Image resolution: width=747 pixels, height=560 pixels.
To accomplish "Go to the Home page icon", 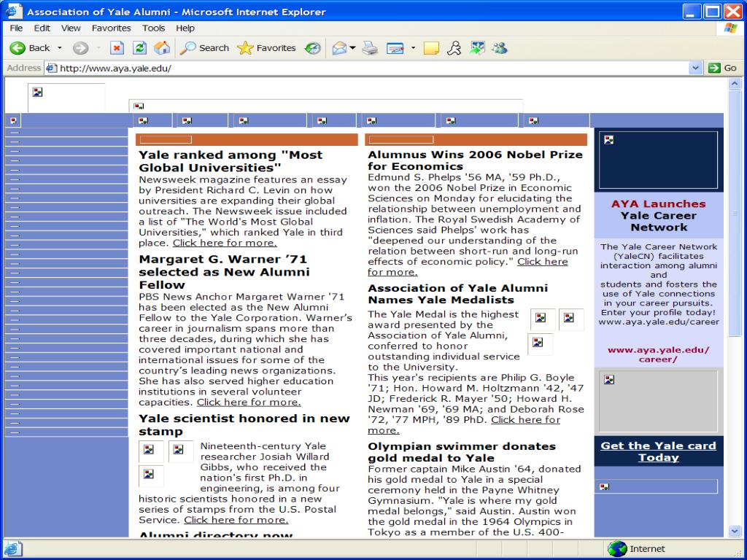I will (162, 48).
